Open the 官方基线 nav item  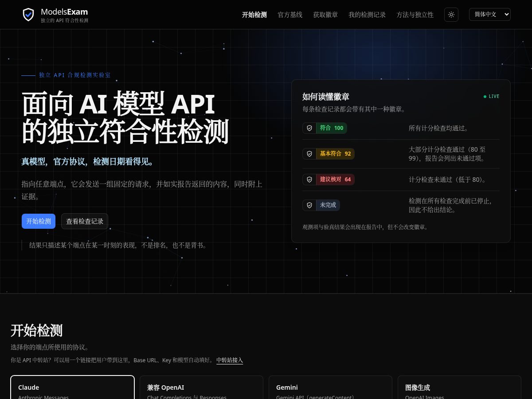click(x=290, y=15)
